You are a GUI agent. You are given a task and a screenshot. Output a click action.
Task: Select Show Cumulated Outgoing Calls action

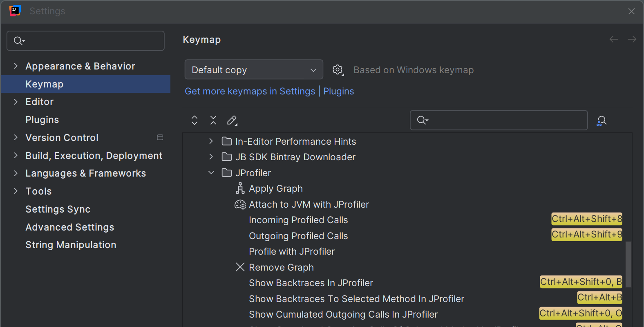click(343, 314)
